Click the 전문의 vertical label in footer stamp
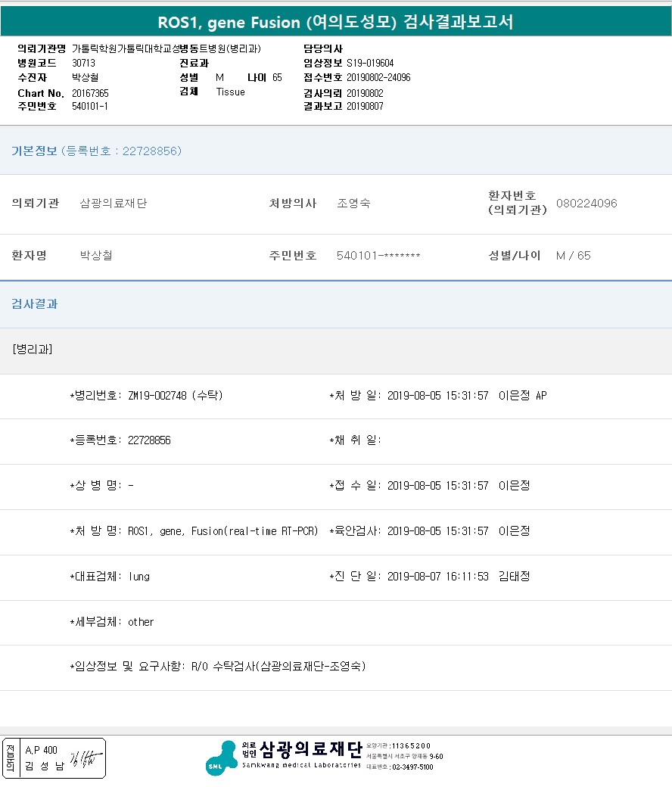672x787 pixels. [x=10, y=758]
